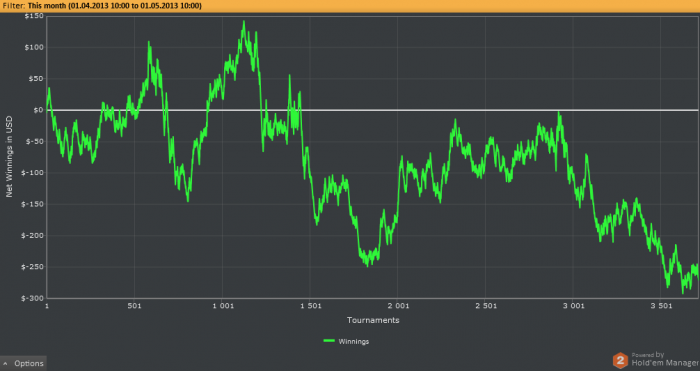Click the 2 501 x-axis label

(x=486, y=306)
